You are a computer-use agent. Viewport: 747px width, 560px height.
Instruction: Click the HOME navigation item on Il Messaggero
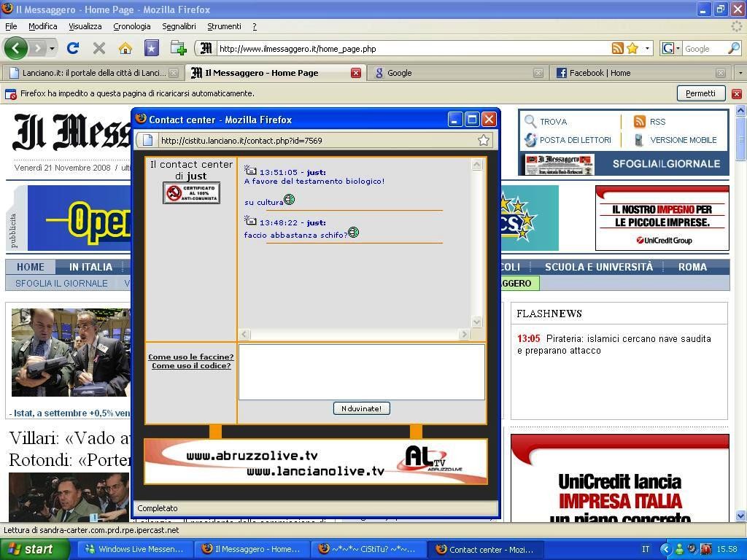pyautogui.click(x=31, y=267)
